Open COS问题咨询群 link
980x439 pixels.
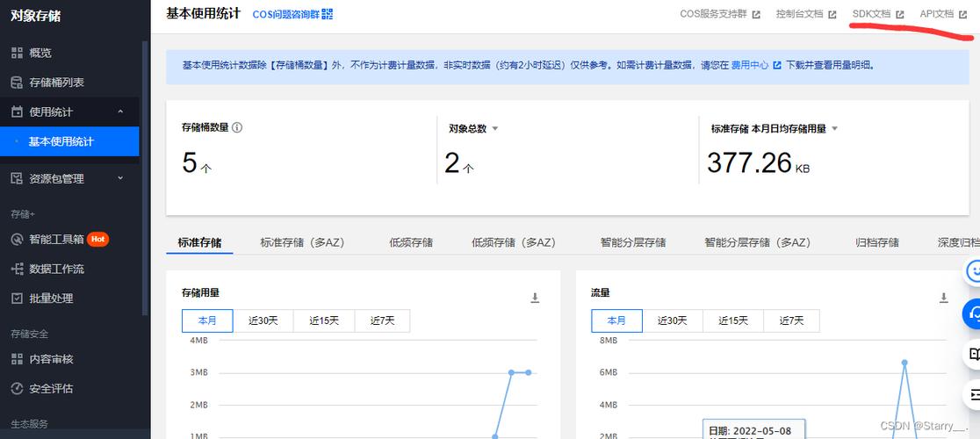tap(285, 14)
